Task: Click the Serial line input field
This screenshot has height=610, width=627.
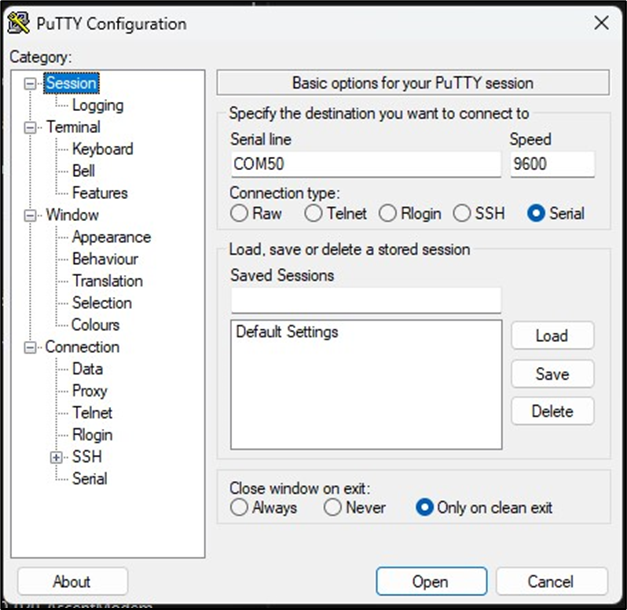Action: click(365, 164)
